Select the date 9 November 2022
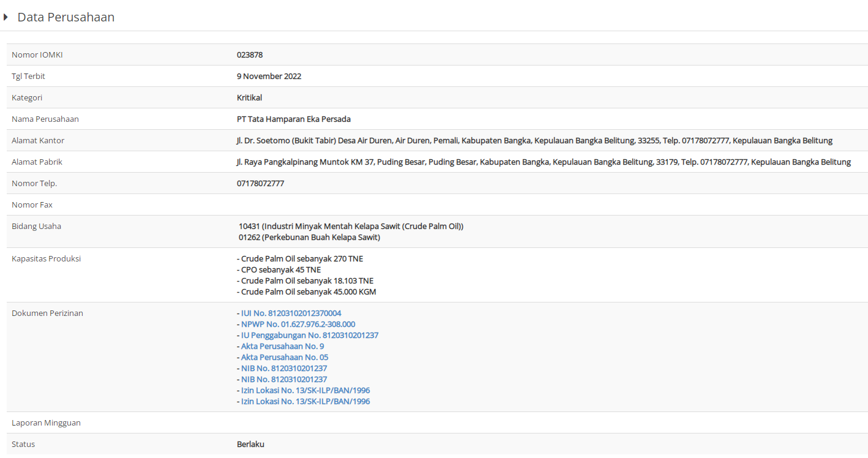 (269, 77)
